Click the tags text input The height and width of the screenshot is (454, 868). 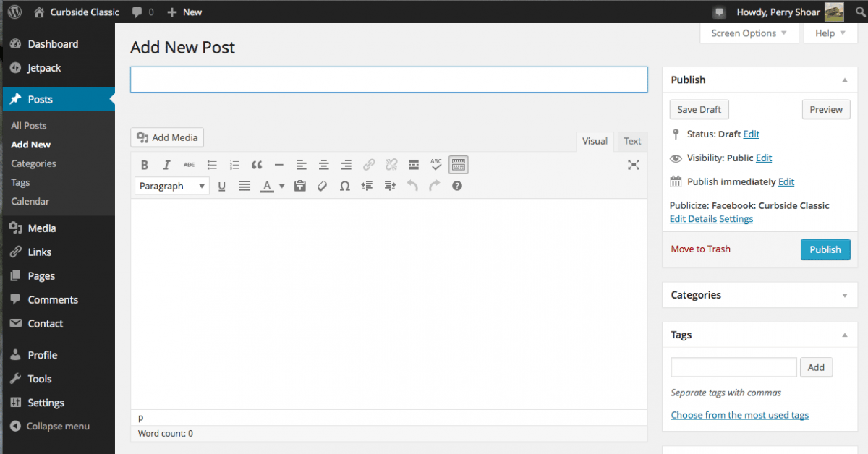coord(734,367)
